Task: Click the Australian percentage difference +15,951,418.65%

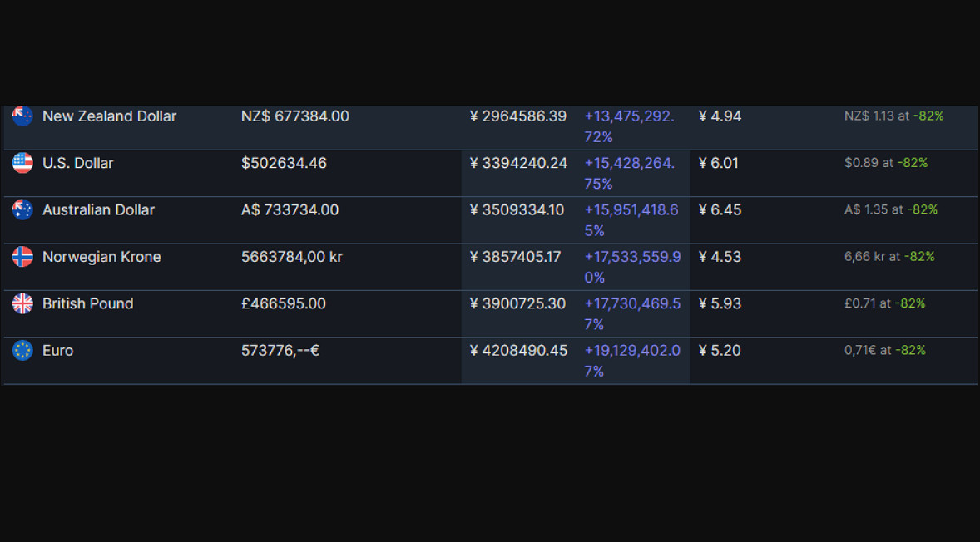Action: (631, 220)
